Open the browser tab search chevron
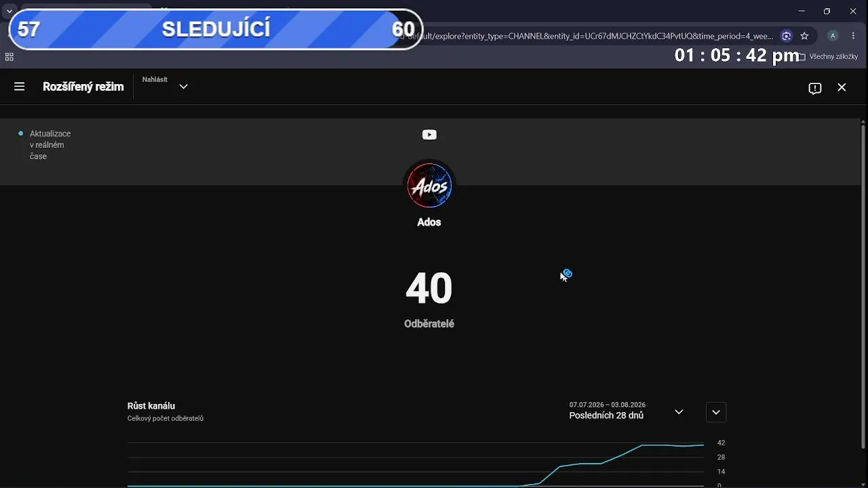The image size is (868, 488). [9, 11]
